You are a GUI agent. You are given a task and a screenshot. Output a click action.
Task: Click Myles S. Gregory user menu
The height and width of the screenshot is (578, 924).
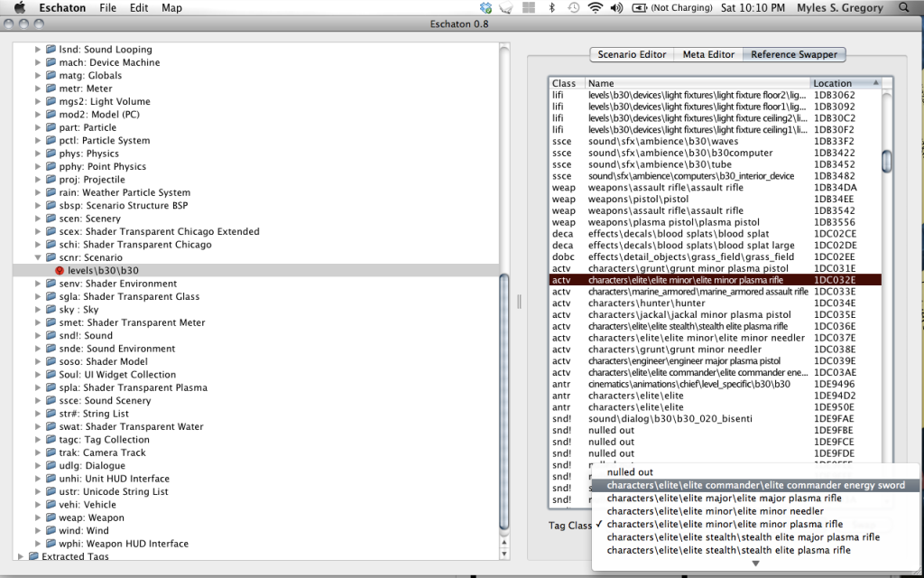(x=840, y=7)
